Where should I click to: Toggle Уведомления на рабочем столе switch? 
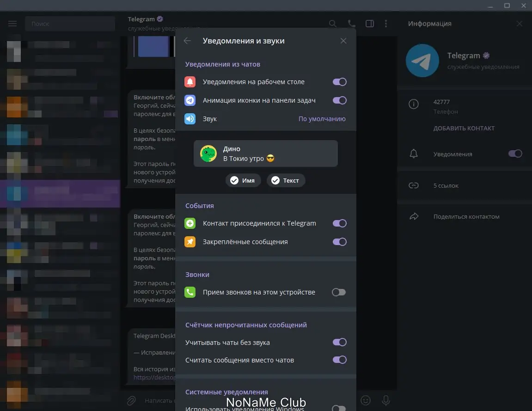tap(339, 82)
